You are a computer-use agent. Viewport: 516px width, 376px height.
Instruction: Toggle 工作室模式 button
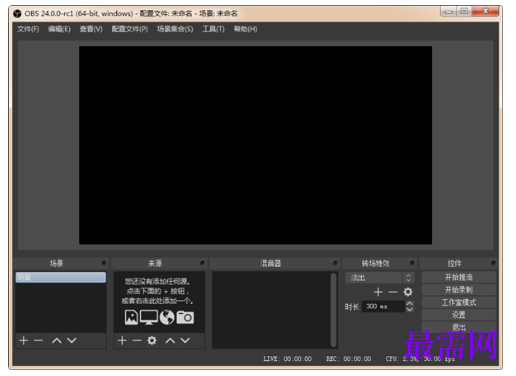click(459, 302)
